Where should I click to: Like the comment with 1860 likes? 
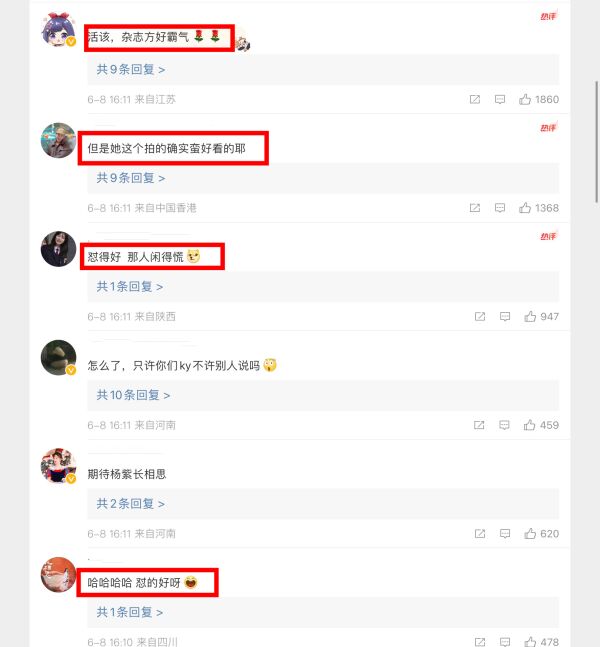tap(525, 99)
